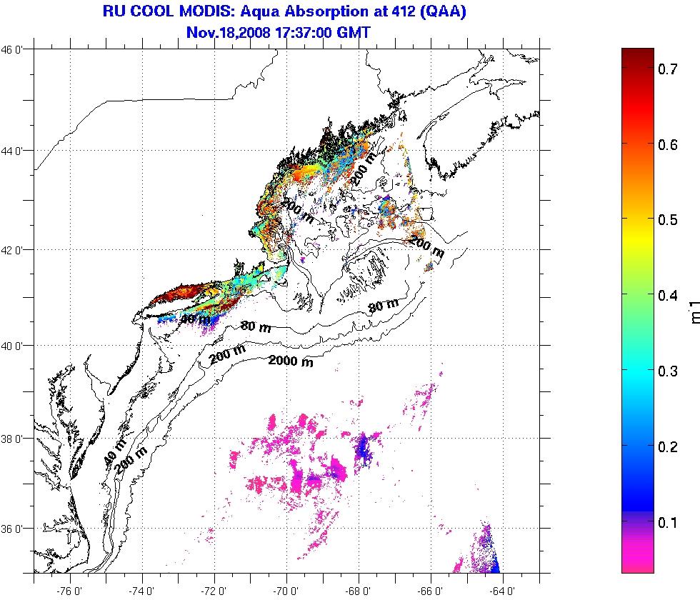Image resolution: width=700 pixels, height=600 pixels.
Task: Click the longitude label '-70 0''
Action: click(x=286, y=591)
